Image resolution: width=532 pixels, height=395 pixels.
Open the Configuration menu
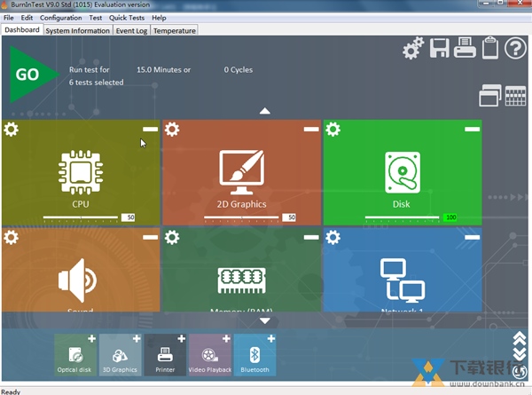(x=61, y=18)
